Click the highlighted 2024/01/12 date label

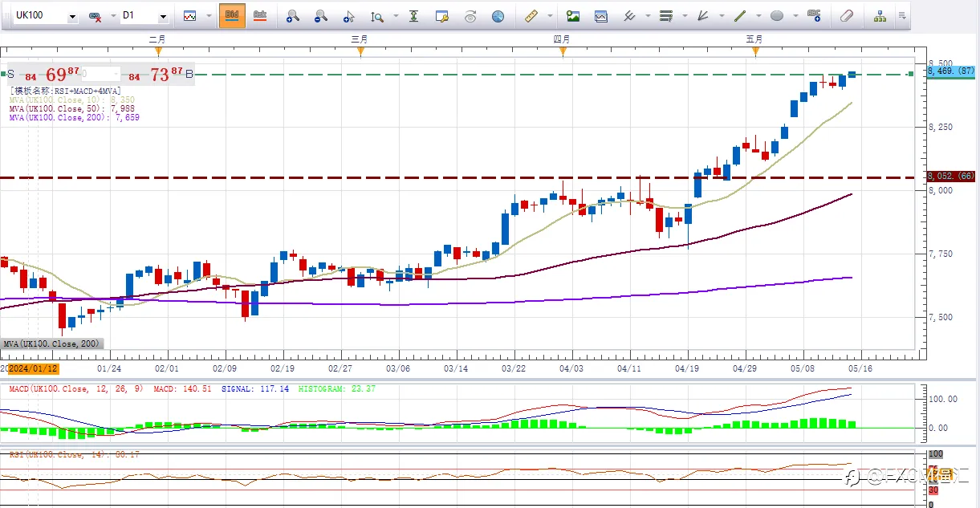point(33,369)
